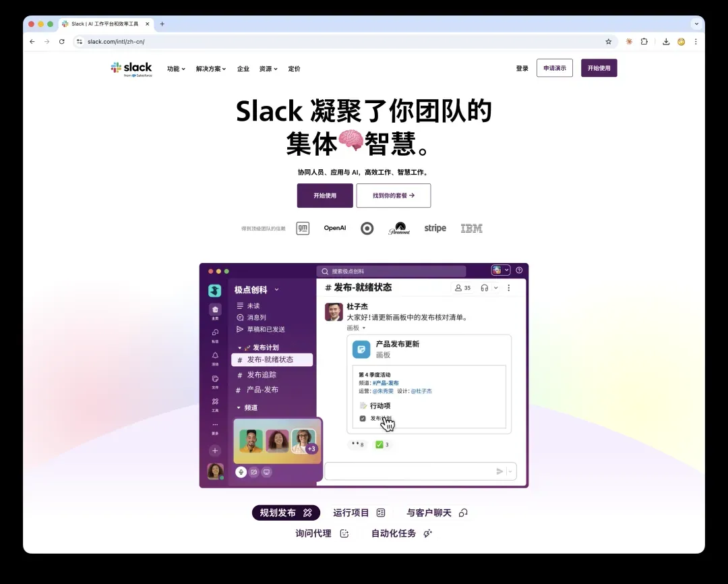The image size is (728, 584).
Task: Select the 运行项目 tab
Action: point(359,513)
